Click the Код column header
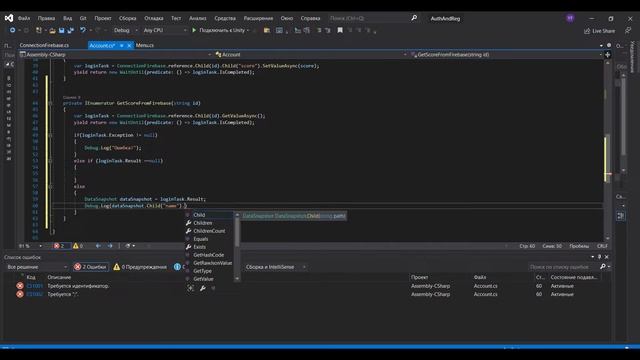 coord(31,277)
